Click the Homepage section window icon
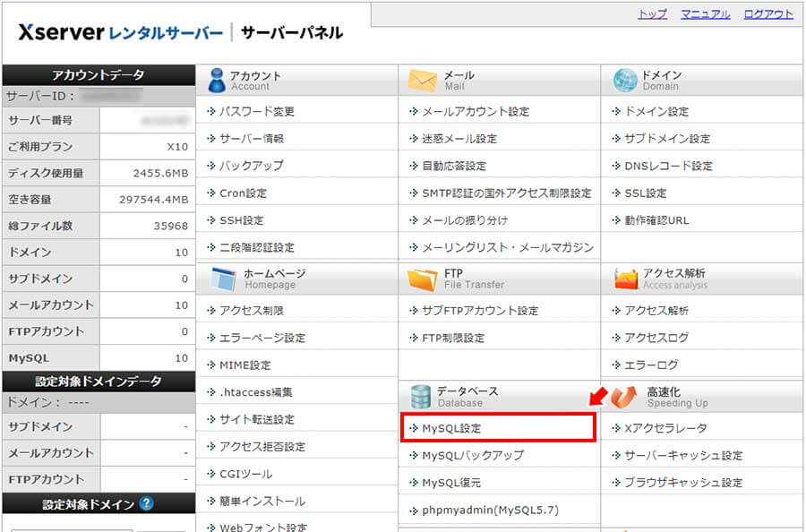Viewport: 806px width, 532px height. [x=223, y=279]
